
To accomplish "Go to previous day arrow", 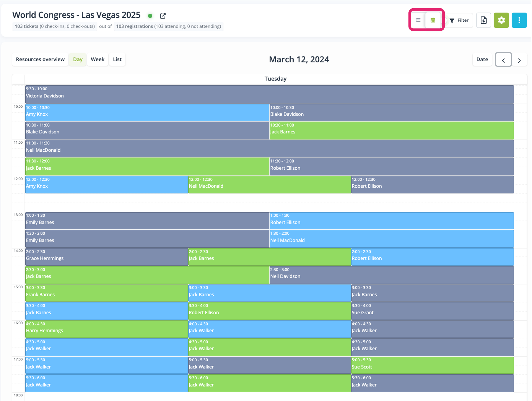I will coord(503,60).
